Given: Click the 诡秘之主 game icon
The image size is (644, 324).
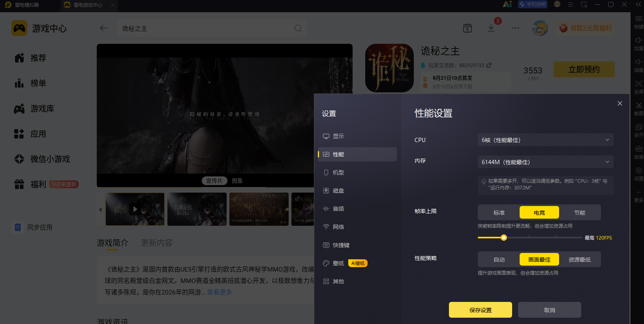Looking at the screenshot, I should point(389,68).
